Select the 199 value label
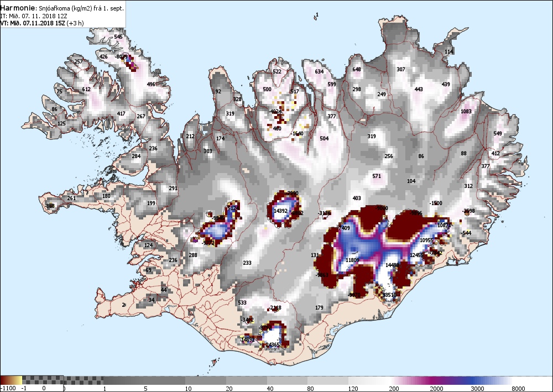The width and height of the screenshot is (553, 392). 151,203
